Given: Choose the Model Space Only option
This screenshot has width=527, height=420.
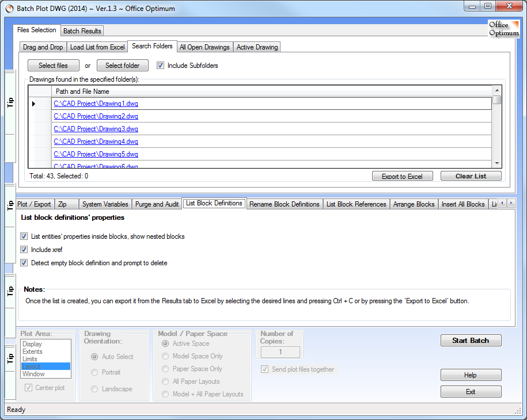Looking at the screenshot, I should tap(165, 356).
